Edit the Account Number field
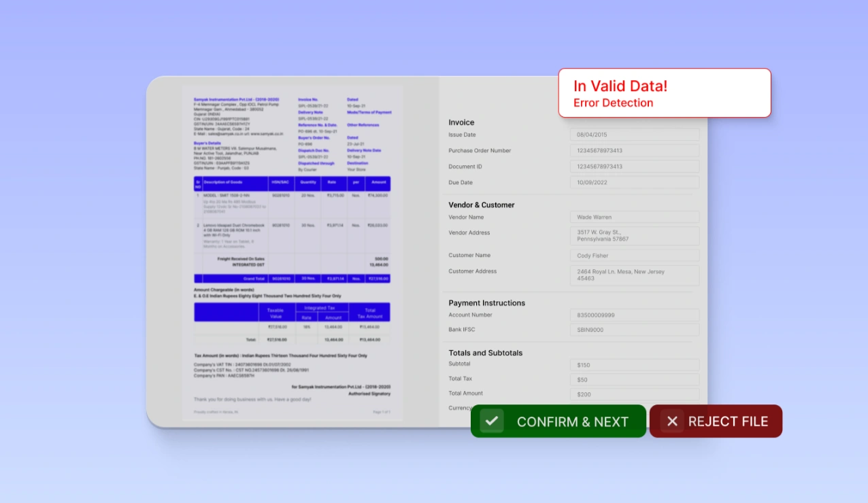Viewport: 868px width, 503px height. 634,315
